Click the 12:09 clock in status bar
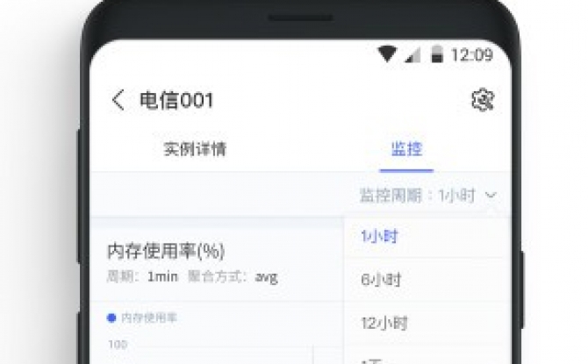This screenshot has width=588, height=364. pyautogui.click(x=472, y=55)
